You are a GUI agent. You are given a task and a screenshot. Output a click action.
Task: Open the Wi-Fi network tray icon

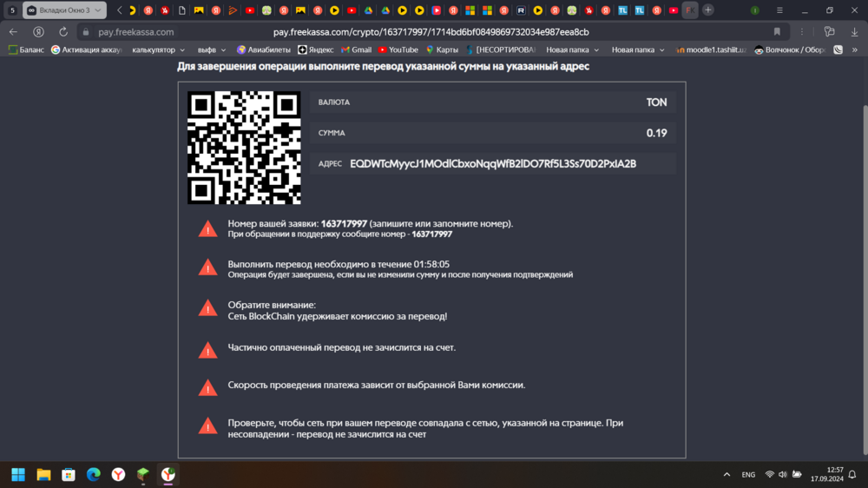point(769,475)
